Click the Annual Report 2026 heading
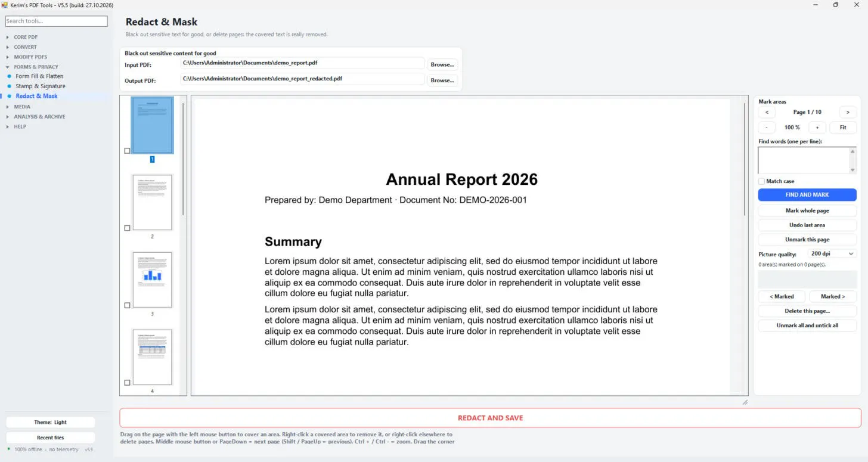 click(461, 179)
